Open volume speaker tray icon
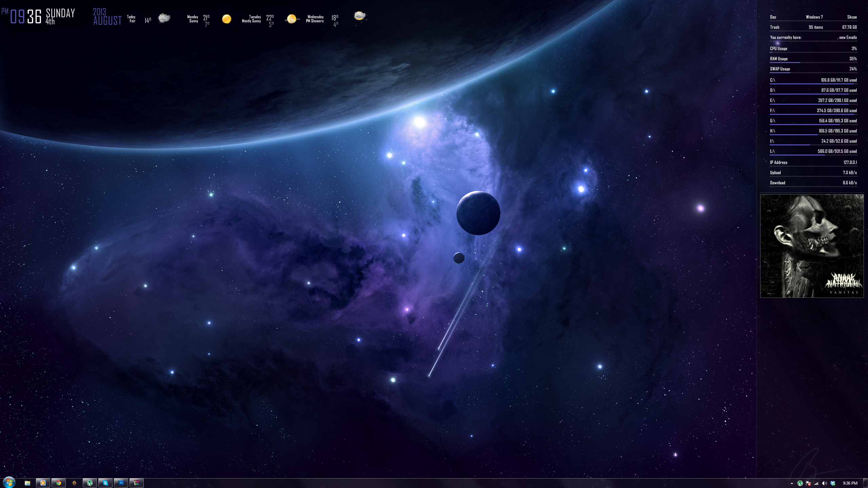This screenshot has width=868, height=488. pyautogui.click(x=825, y=483)
